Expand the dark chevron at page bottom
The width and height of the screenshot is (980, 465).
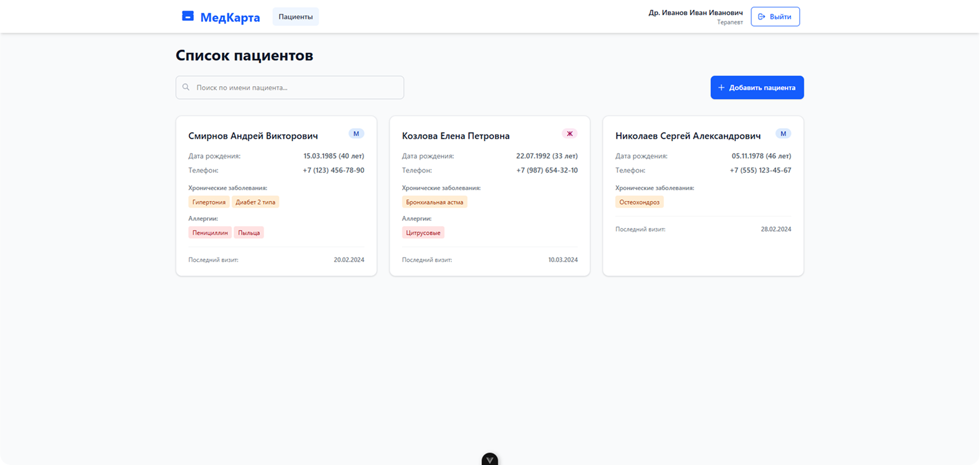[489, 460]
